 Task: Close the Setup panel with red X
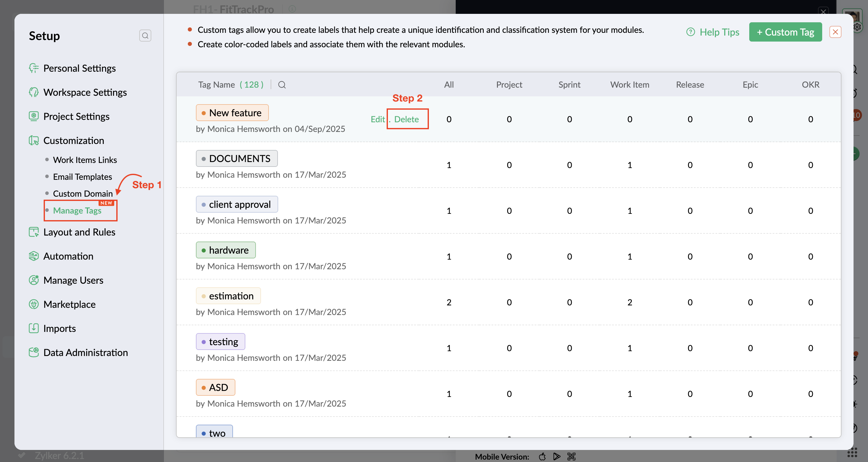(x=835, y=32)
